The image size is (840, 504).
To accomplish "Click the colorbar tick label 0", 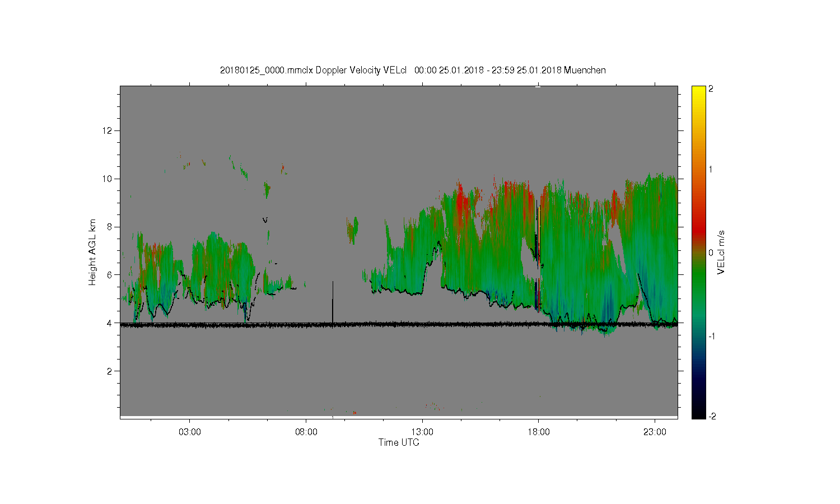I will click(x=711, y=253).
